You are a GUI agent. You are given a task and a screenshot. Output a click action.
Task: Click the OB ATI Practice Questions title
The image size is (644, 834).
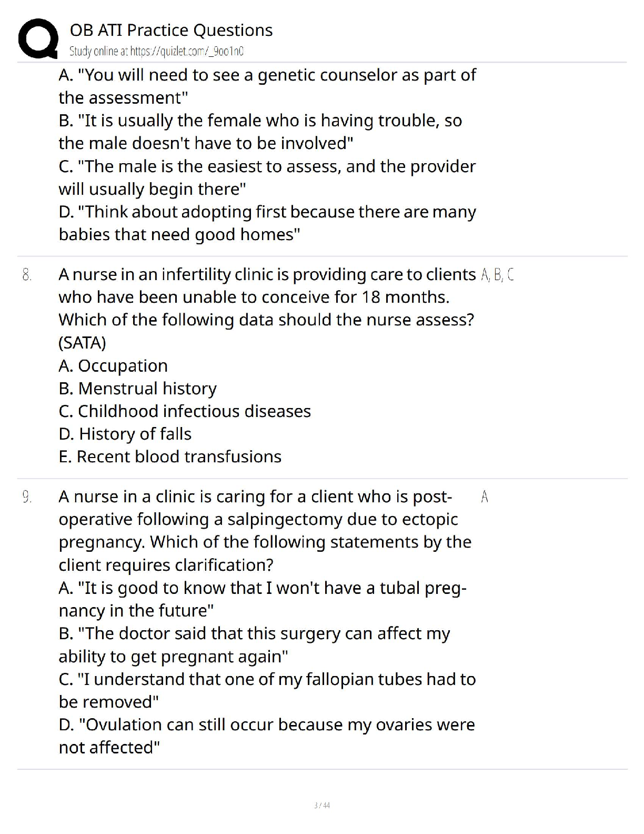click(171, 30)
